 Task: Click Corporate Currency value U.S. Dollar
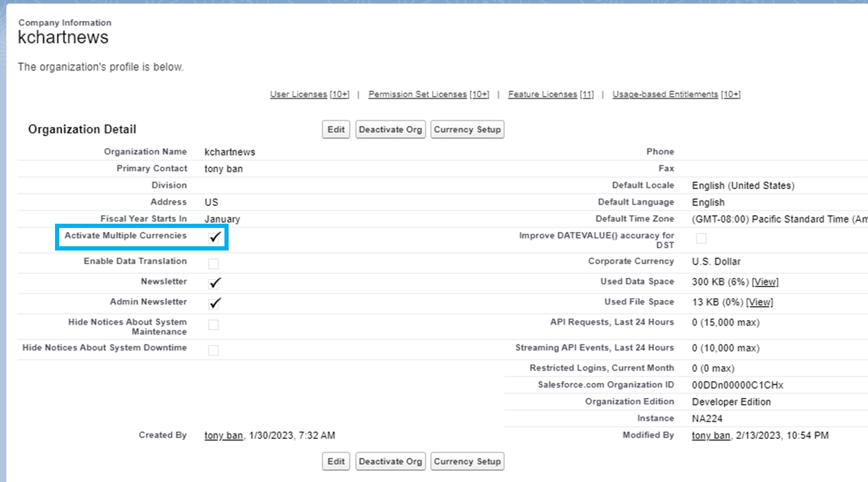(x=716, y=262)
